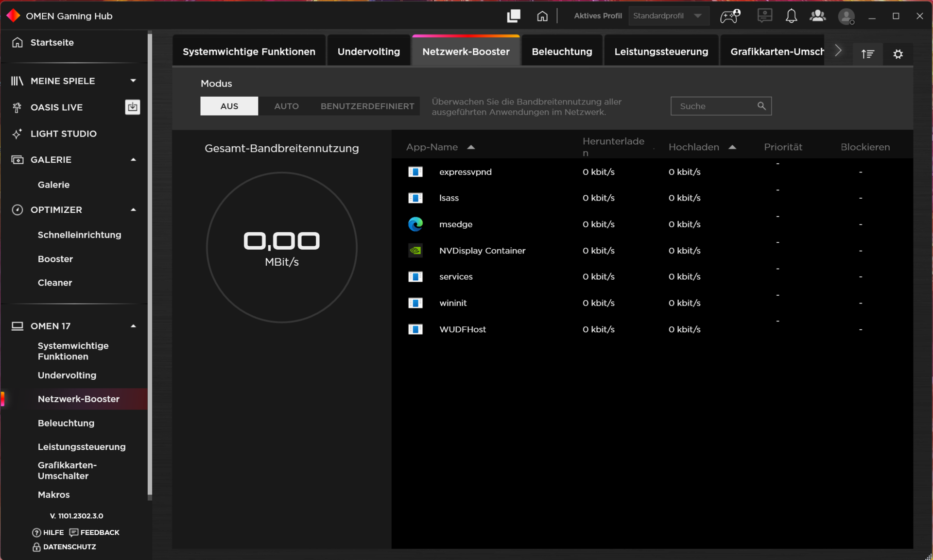Set network mode to AUS
This screenshot has width=933, height=560.
(x=229, y=106)
